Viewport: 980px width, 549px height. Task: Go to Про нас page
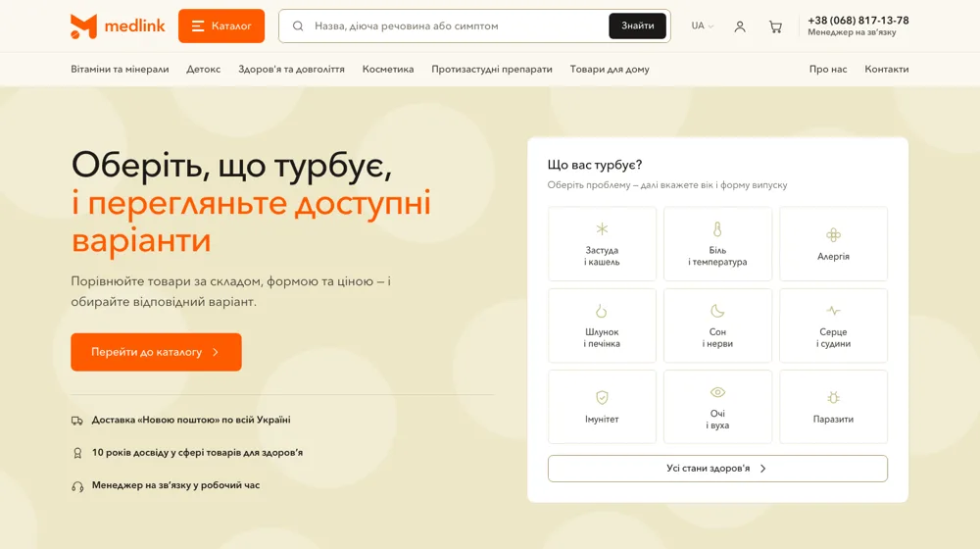(x=828, y=70)
